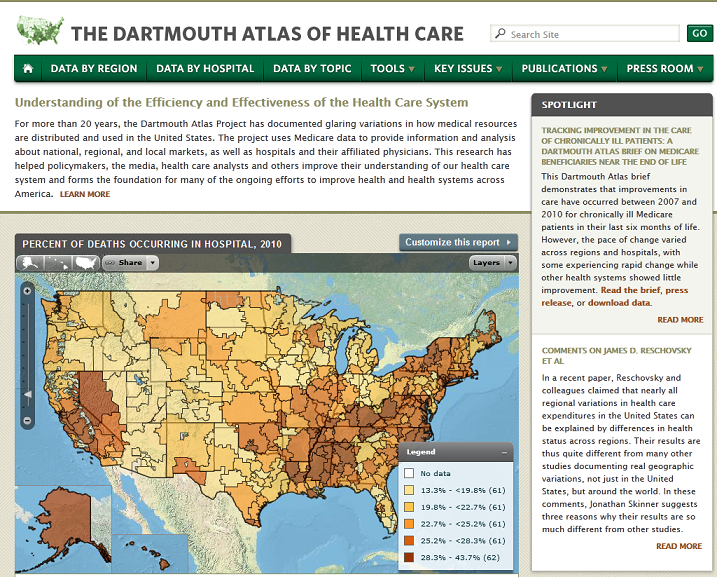Click the GO search button
The height and width of the screenshot is (577, 717).
click(x=700, y=33)
